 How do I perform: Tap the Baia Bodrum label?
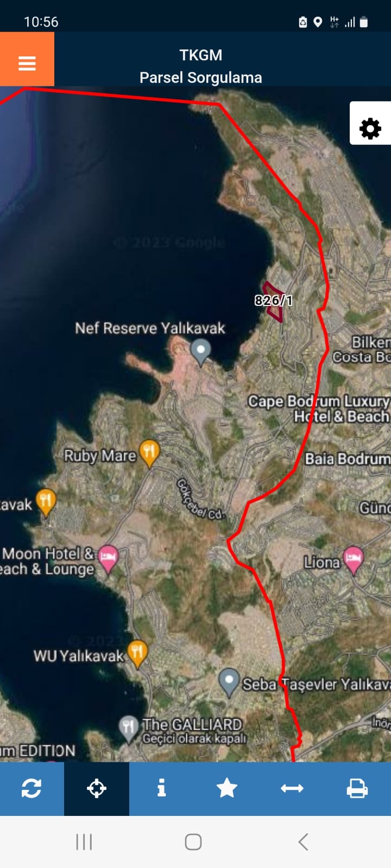348,459
